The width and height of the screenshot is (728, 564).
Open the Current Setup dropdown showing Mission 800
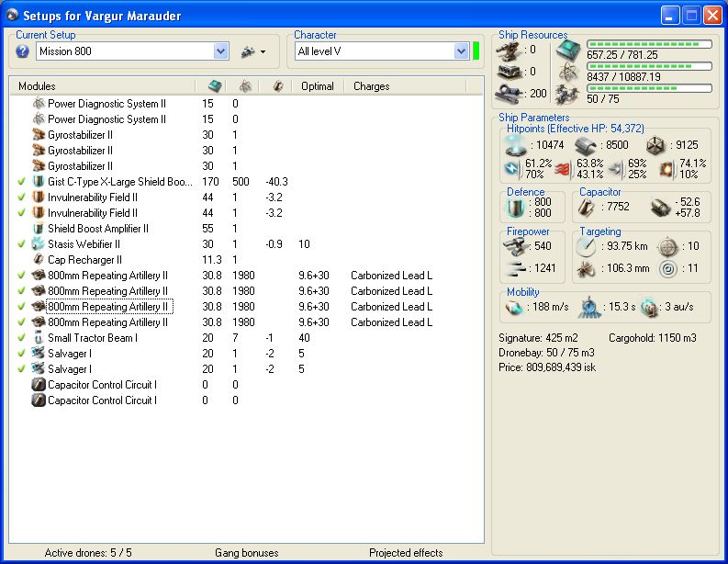click(220, 51)
